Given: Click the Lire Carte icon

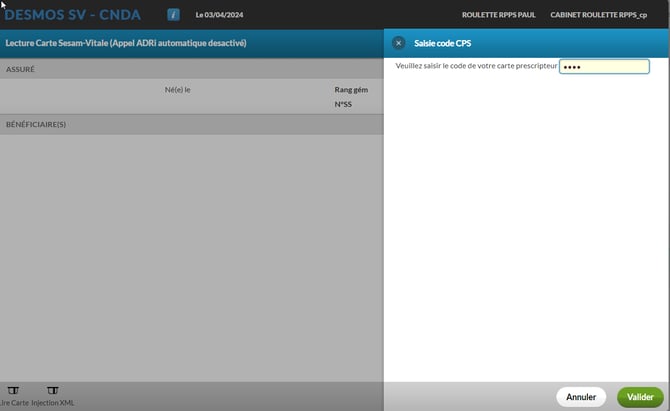Looking at the screenshot, I should pyautogui.click(x=13, y=390).
